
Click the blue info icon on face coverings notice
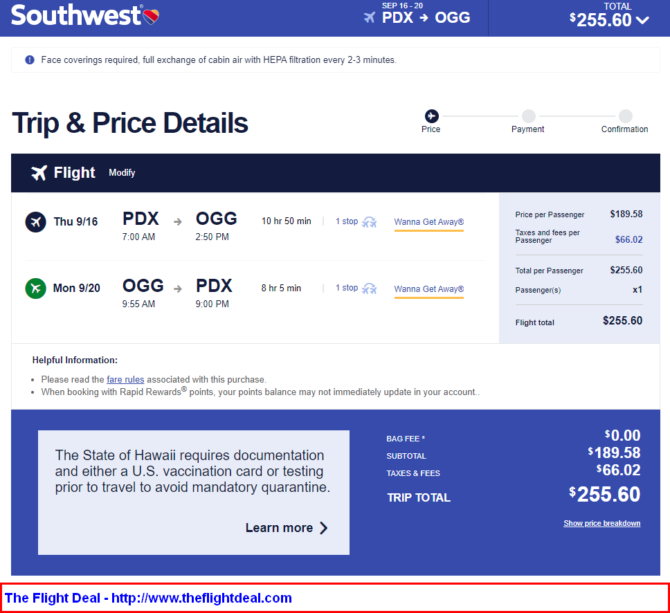coord(29,60)
